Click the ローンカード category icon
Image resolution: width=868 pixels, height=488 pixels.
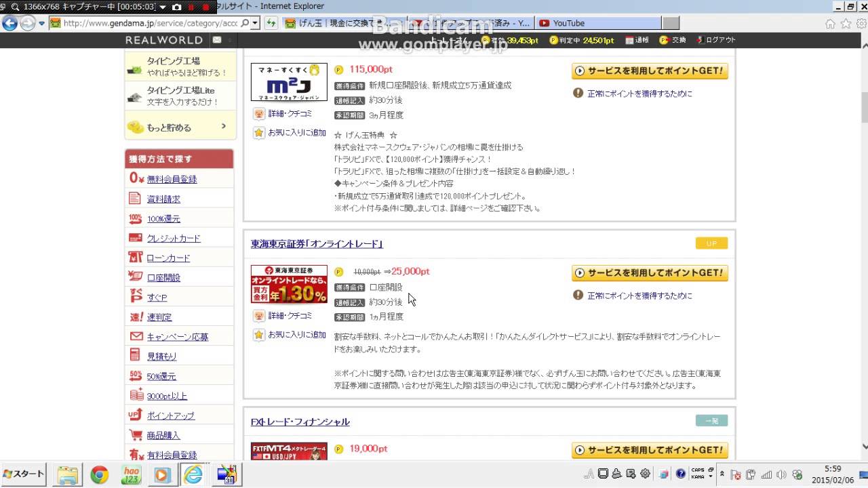tap(135, 258)
